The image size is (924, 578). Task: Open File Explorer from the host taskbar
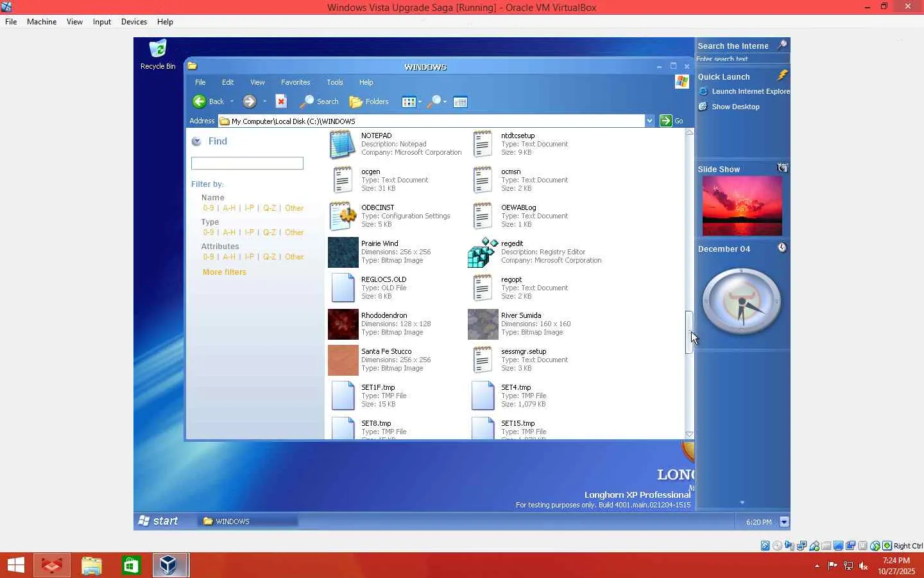(x=92, y=565)
